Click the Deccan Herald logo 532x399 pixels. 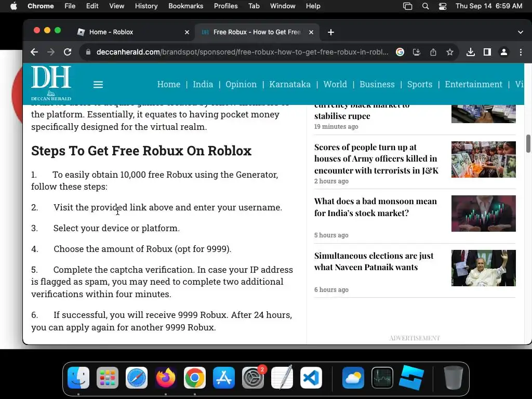click(x=51, y=84)
